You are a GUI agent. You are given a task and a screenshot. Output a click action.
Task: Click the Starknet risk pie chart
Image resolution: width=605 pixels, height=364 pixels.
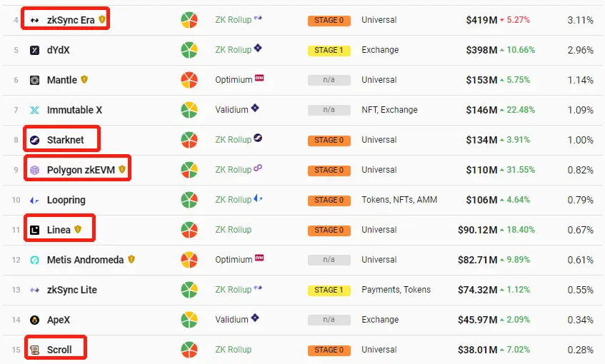[189, 140]
